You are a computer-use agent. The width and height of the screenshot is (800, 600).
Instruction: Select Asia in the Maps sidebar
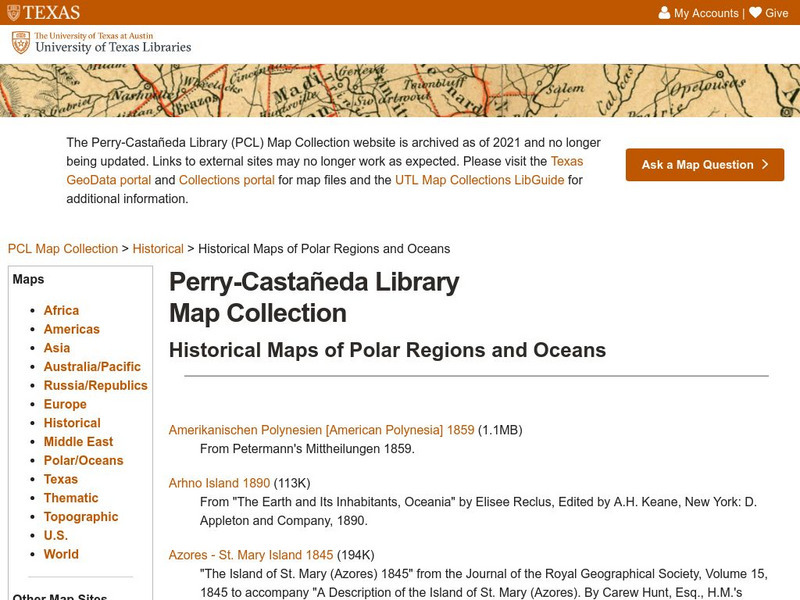[57, 348]
